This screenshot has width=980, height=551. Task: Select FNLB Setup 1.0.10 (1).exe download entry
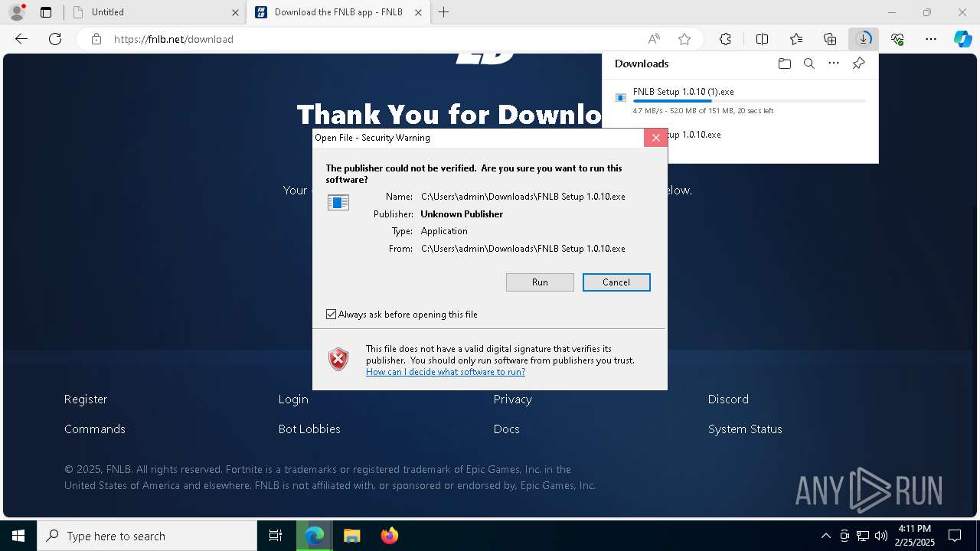coord(740,100)
